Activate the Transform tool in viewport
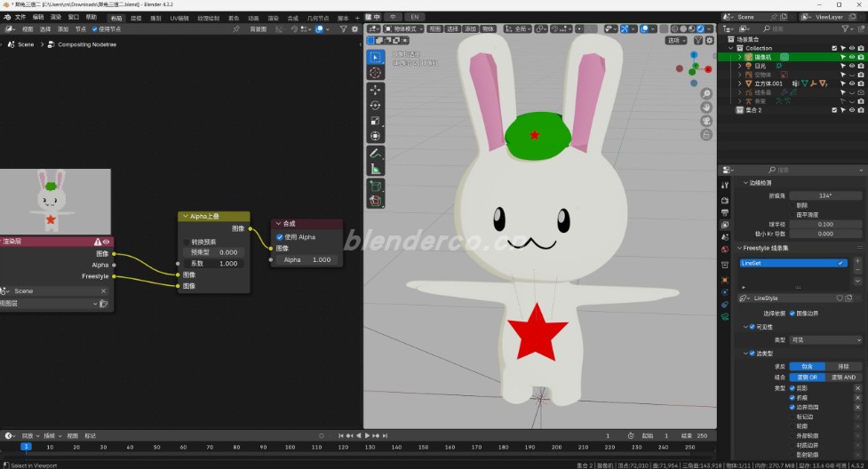 [x=375, y=136]
